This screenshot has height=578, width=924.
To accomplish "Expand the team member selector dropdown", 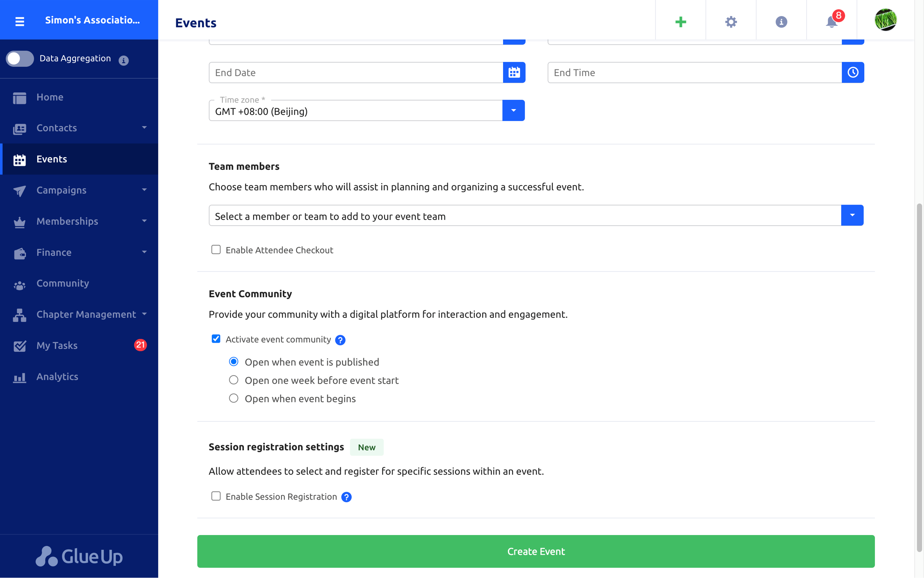I will [x=852, y=215].
